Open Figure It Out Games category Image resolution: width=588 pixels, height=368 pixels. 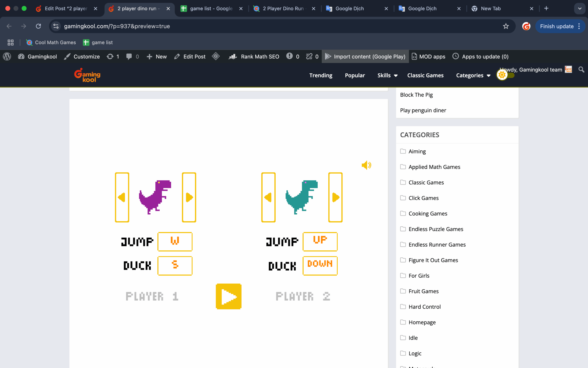pyautogui.click(x=433, y=260)
